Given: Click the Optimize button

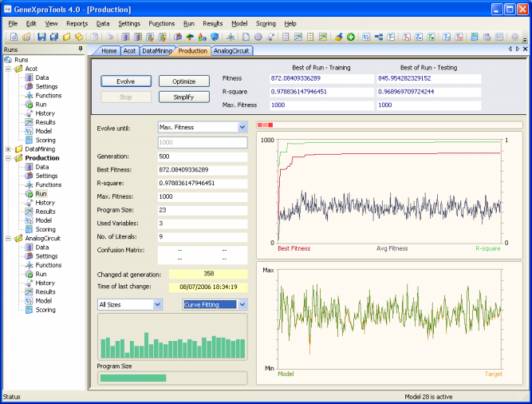Looking at the screenshot, I should pyautogui.click(x=184, y=81).
